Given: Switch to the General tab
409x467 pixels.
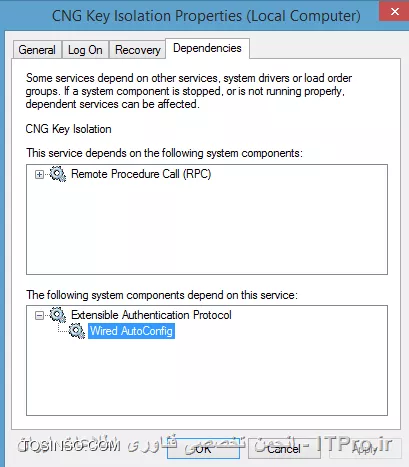Looking at the screenshot, I should click(37, 50).
